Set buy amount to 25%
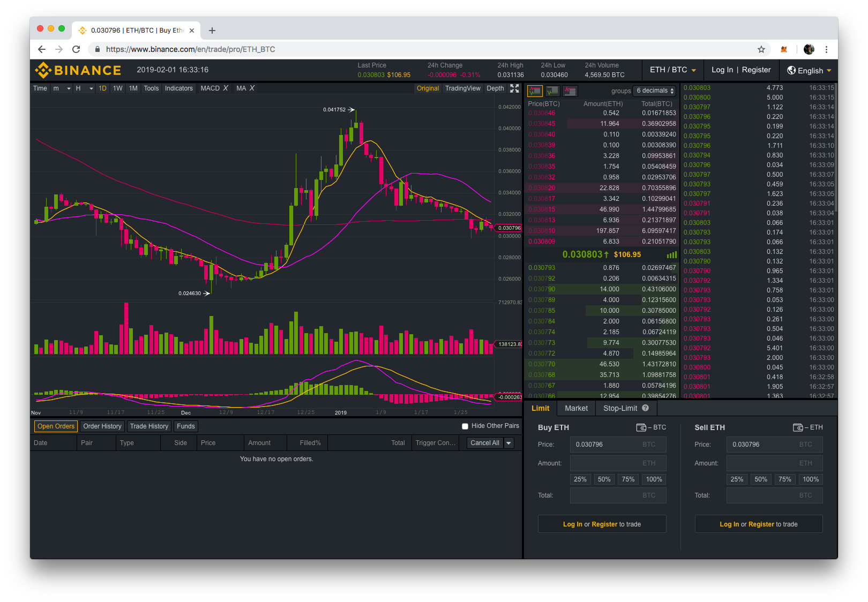This screenshot has width=868, height=602. [580, 479]
